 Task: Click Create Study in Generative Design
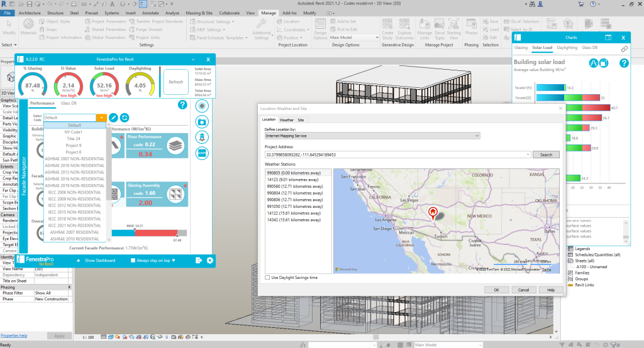pos(387,29)
